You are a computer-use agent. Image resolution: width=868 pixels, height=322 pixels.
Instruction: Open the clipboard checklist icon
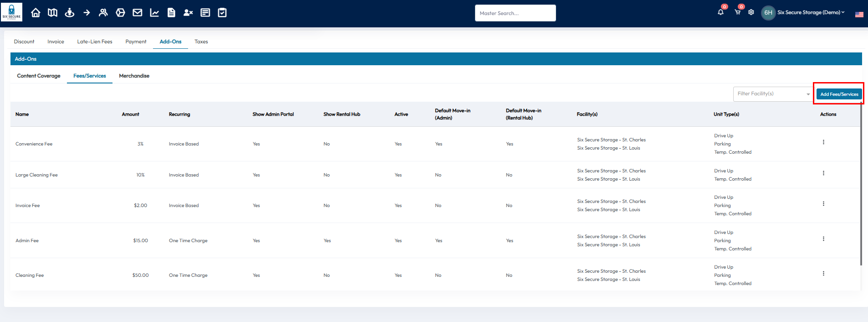(222, 13)
